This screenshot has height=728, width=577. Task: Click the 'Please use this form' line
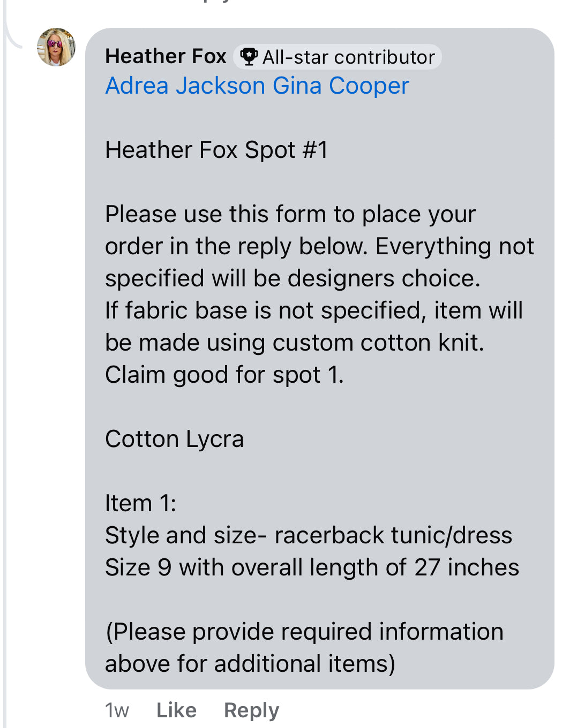(x=290, y=214)
